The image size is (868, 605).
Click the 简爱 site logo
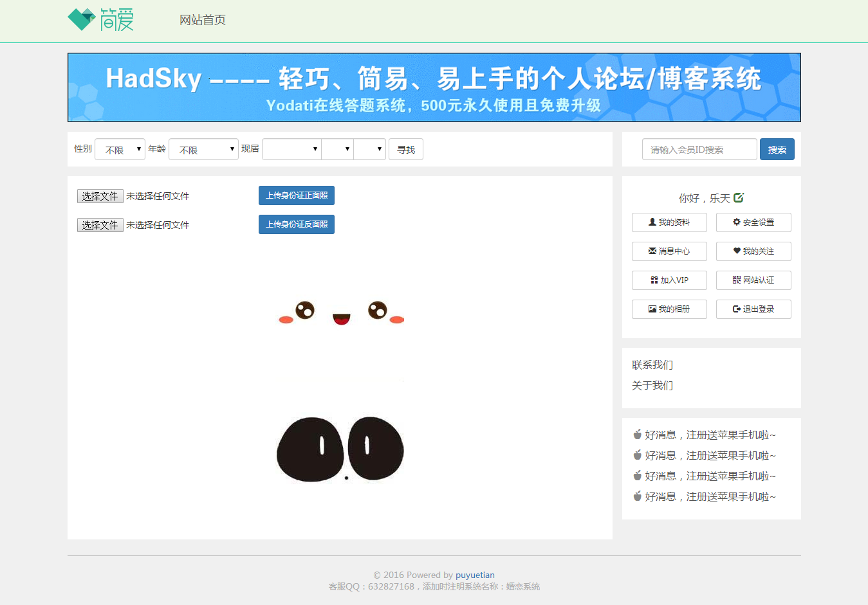click(101, 20)
